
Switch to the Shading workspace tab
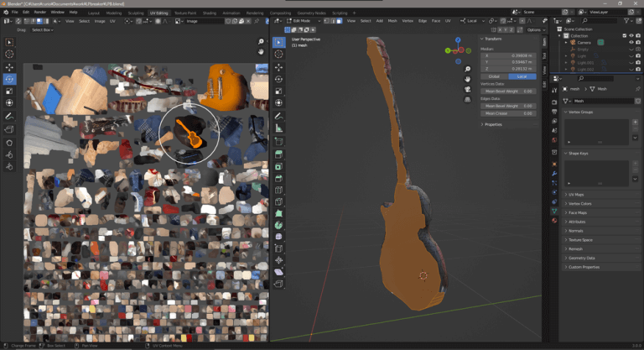tap(210, 13)
